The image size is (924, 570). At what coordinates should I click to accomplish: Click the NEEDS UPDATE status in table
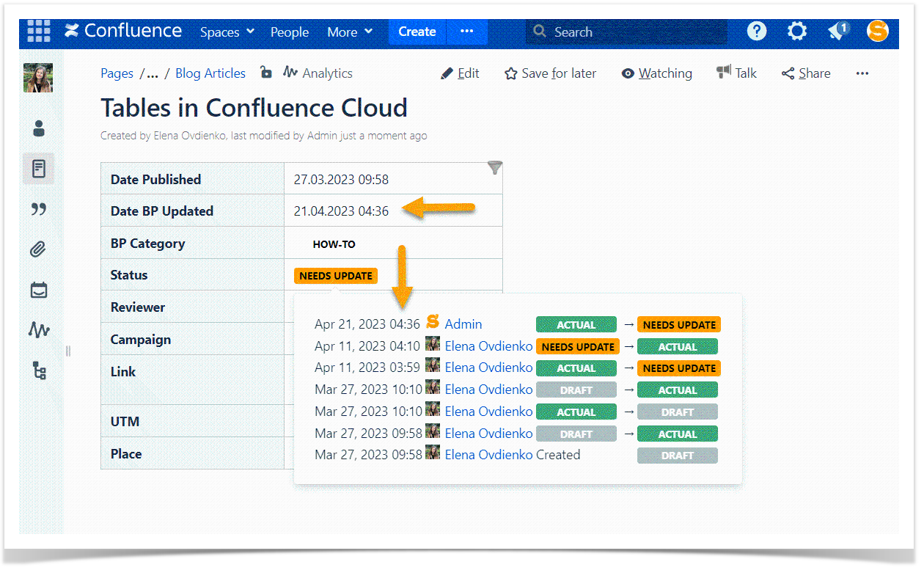[336, 276]
